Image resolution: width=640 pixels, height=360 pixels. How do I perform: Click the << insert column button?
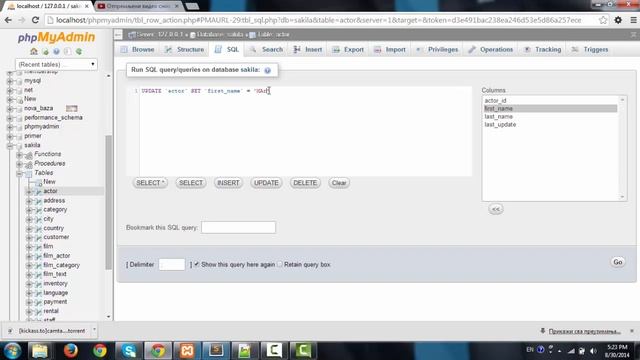pyautogui.click(x=496, y=209)
